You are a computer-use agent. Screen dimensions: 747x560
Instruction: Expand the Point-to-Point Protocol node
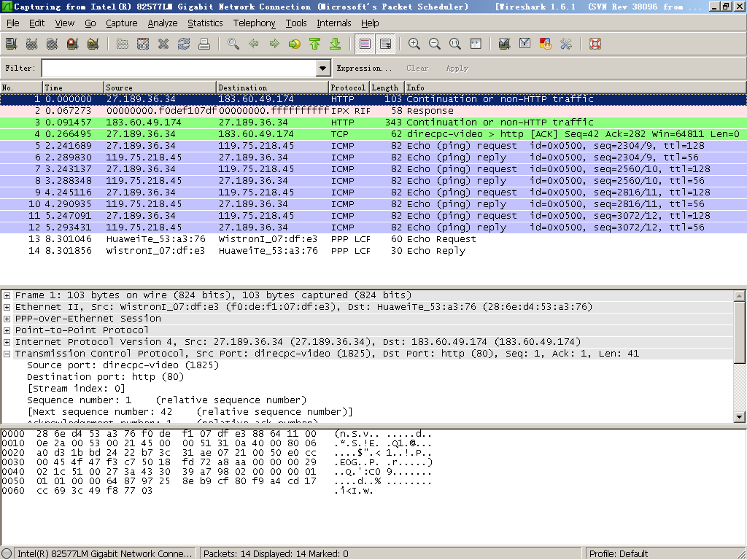tap(7, 330)
